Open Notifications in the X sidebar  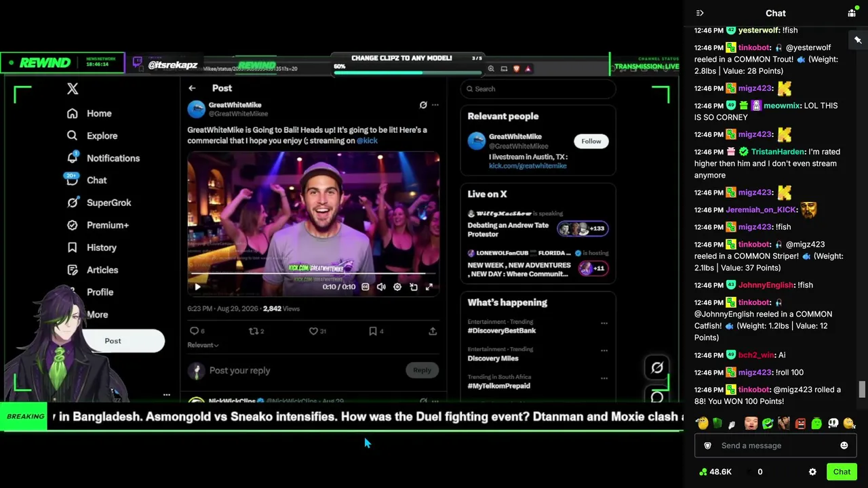coord(103,158)
